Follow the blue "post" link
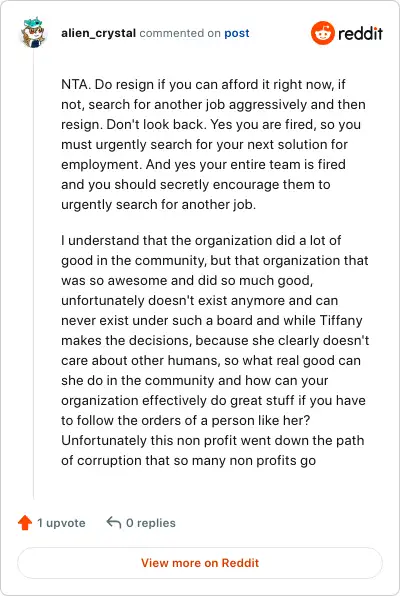 click(237, 33)
